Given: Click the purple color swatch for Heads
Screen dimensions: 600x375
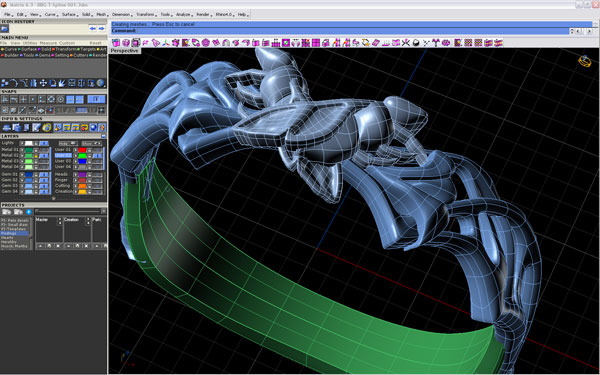Looking at the screenshot, I should tap(83, 174).
